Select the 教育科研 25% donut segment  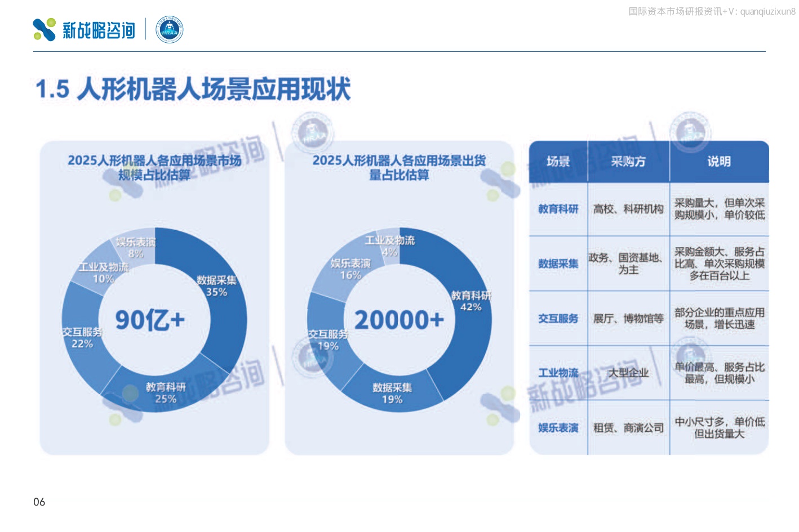(x=166, y=393)
